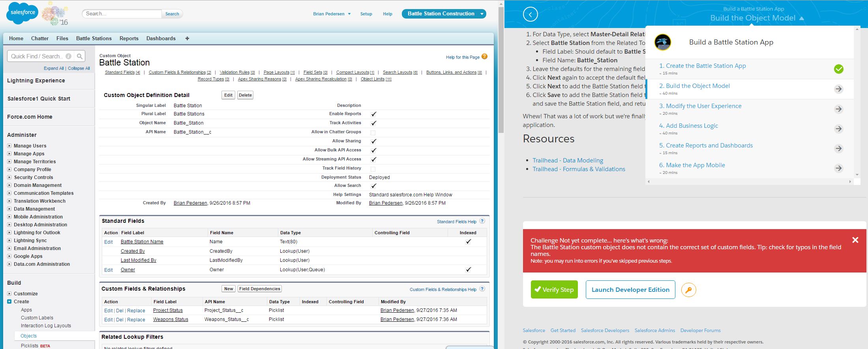The width and height of the screenshot is (868, 349).
Task: Open Objects in the Create tree
Action: [28, 336]
